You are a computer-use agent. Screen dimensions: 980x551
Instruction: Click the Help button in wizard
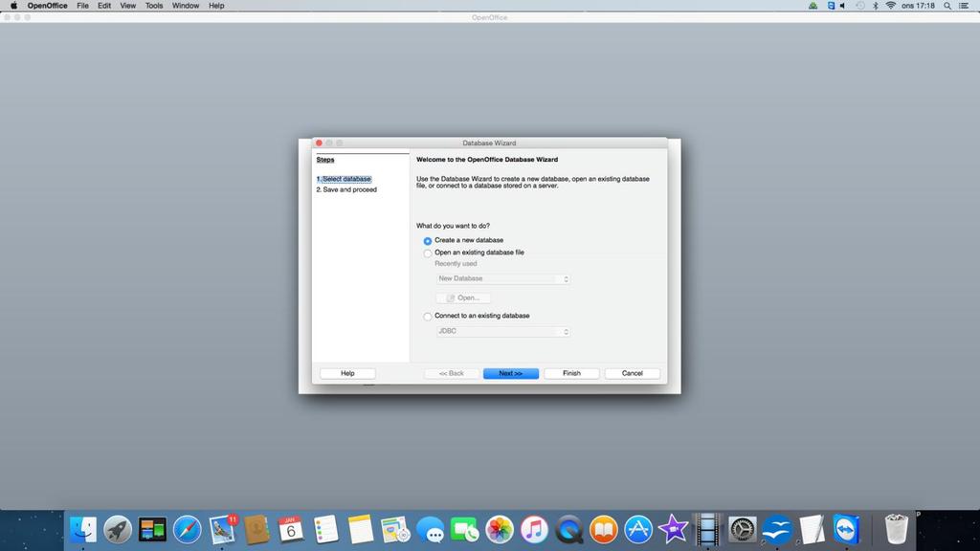tap(347, 374)
